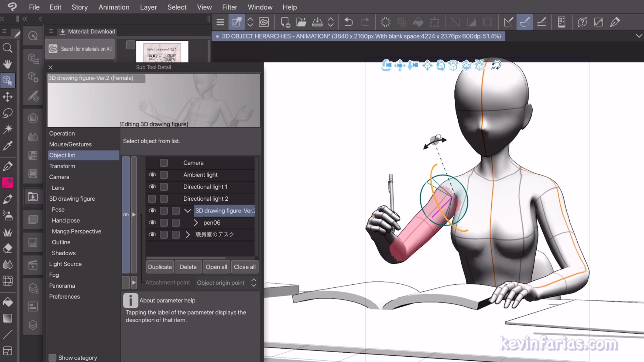The height and width of the screenshot is (362, 644).
Task: Click the Open file folder icon
Action: point(301,22)
